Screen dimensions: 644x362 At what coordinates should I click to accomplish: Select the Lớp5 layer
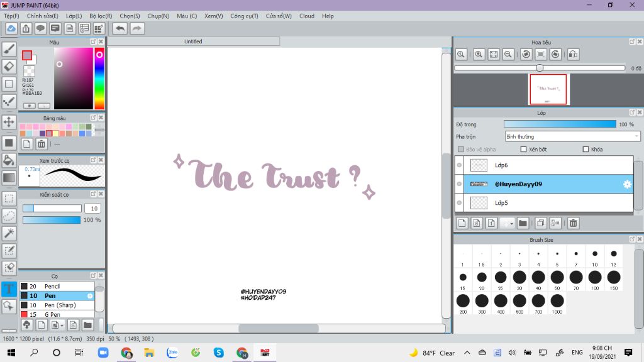[x=548, y=203]
